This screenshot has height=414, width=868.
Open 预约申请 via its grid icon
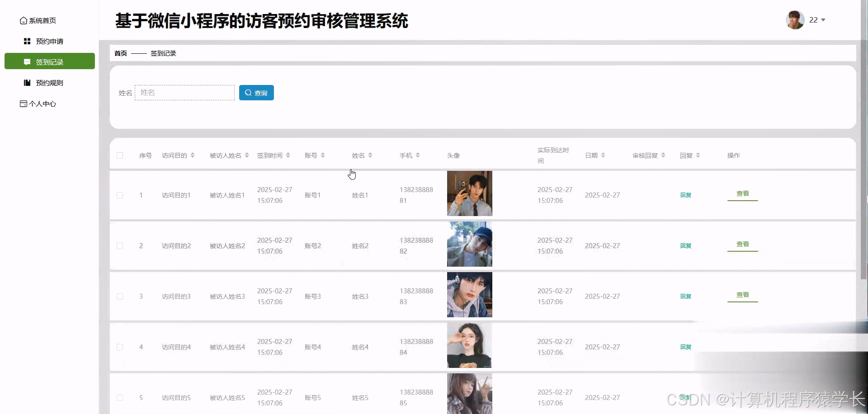(x=27, y=41)
